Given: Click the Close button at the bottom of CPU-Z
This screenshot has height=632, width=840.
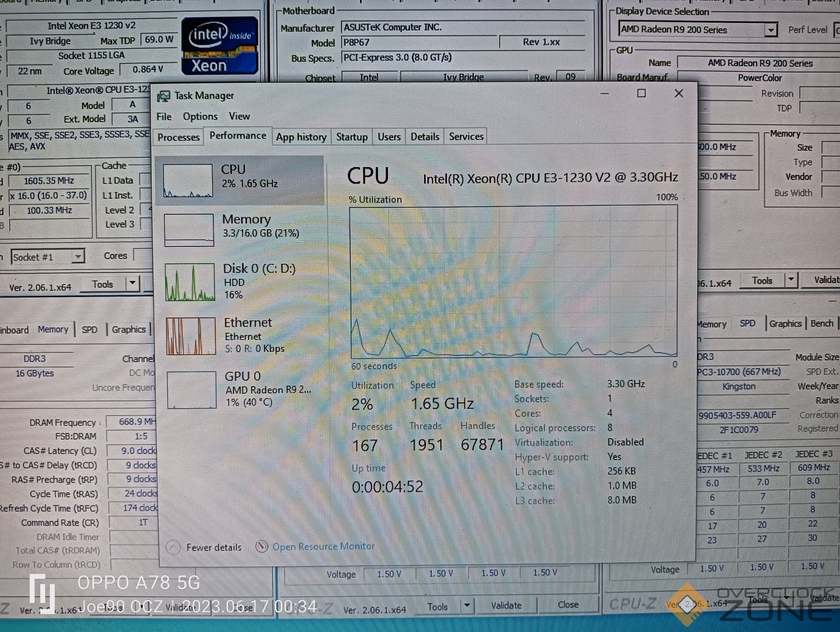Looking at the screenshot, I should click(568, 605).
